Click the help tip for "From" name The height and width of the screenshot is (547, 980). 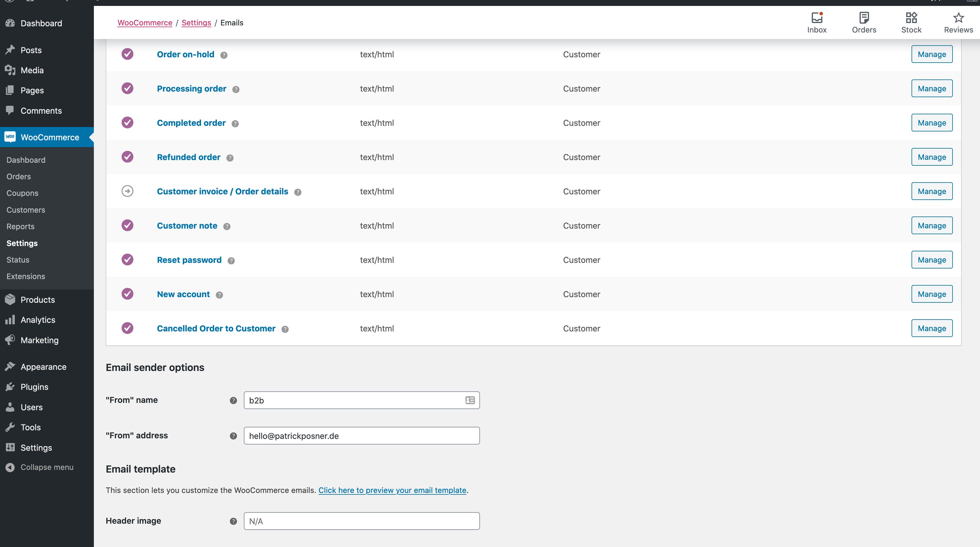(233, 401)
